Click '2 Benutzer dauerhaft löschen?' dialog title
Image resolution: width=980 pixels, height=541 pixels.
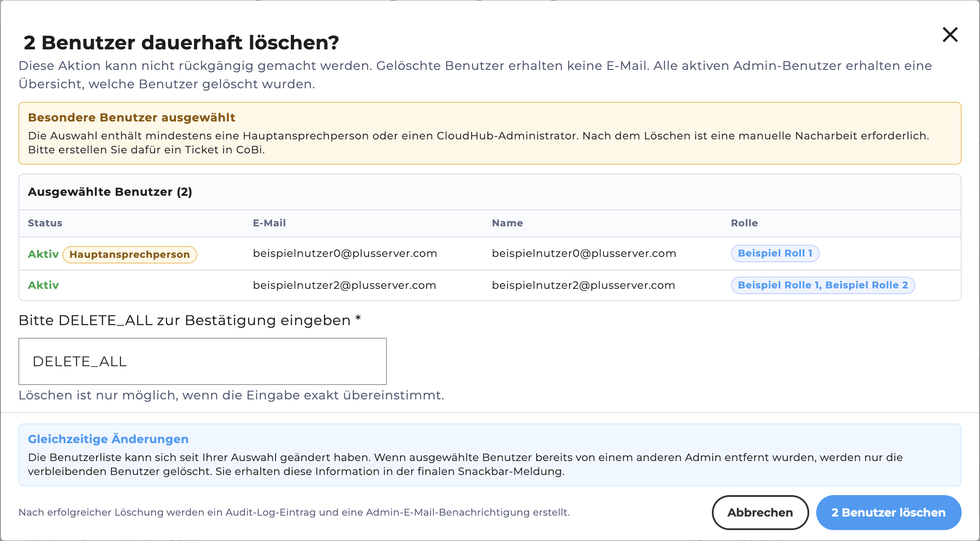[x=181, y=42]
